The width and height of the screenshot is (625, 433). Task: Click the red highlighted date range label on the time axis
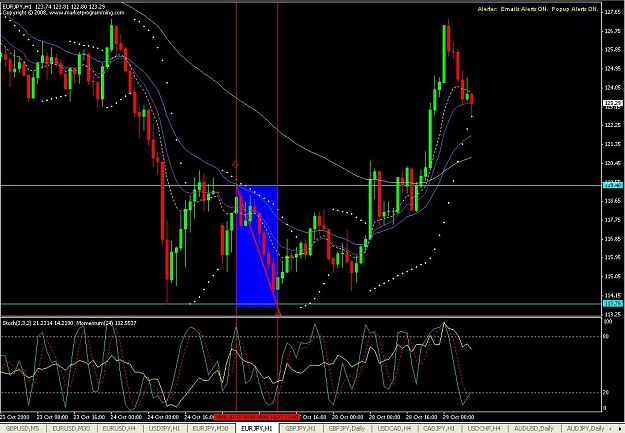click(x=256, y=417)
